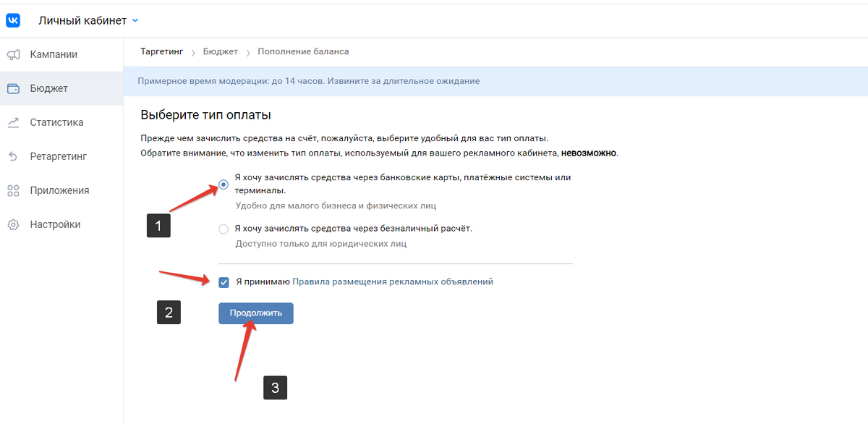Click the Приложения grid icon

(13, 190)
